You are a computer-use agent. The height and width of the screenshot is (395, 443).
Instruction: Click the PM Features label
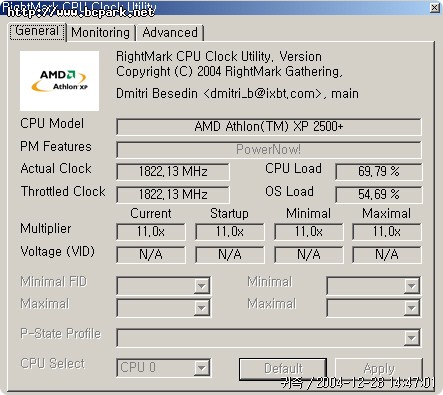point(56,146)
